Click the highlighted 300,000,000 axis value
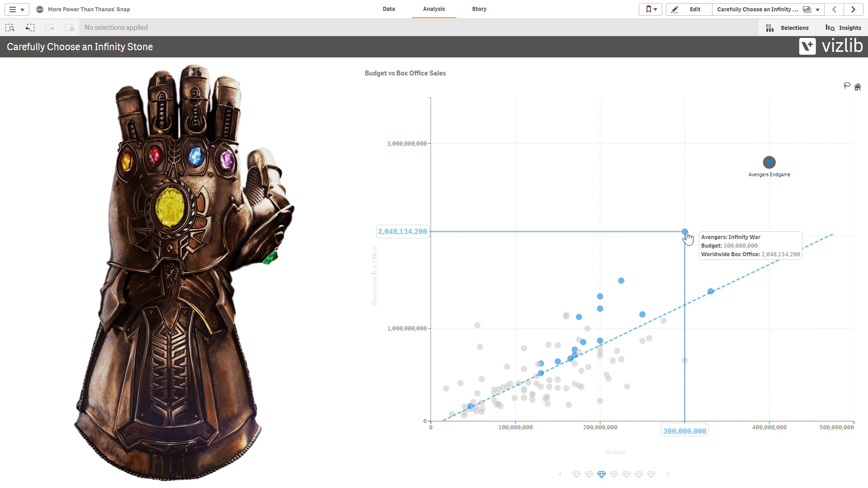Image resolution: width=868 pixels, height=488 pixels. tap(684, 431)
